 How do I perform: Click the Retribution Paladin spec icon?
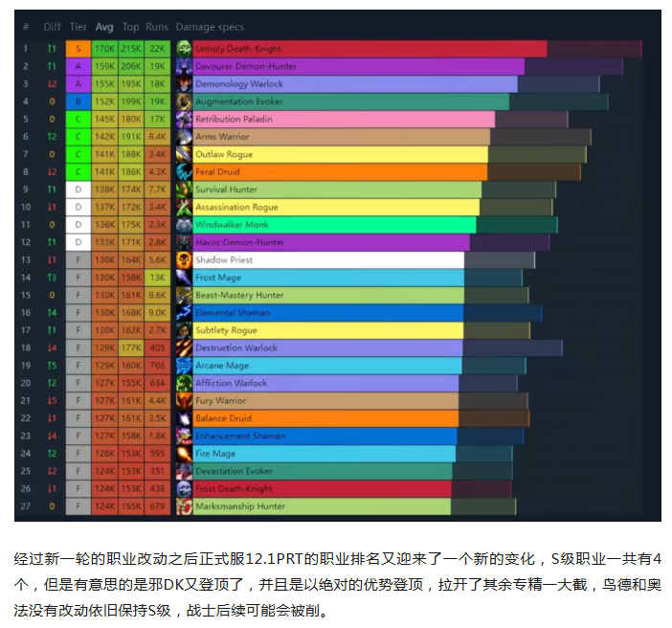(185, 119)
